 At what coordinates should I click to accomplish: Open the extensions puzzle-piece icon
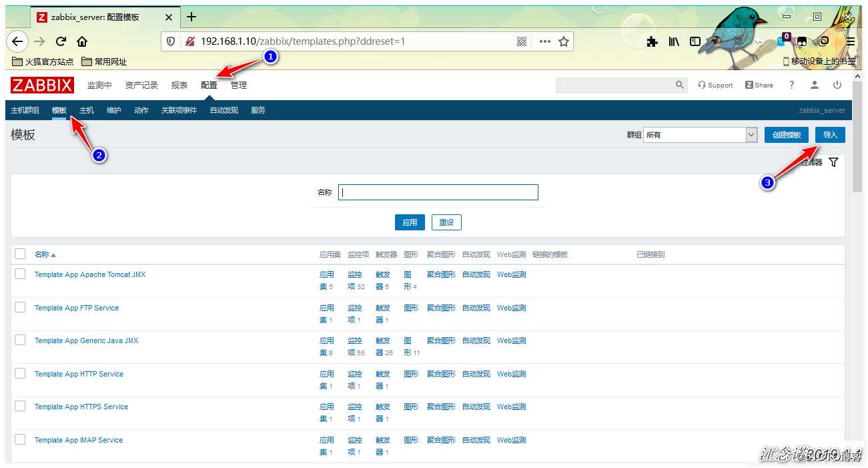652,41
